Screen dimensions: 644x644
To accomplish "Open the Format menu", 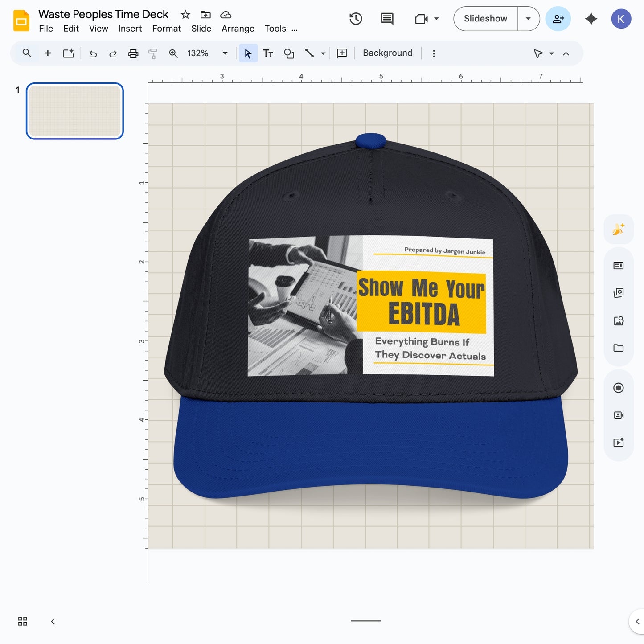I will coord(166,29).
